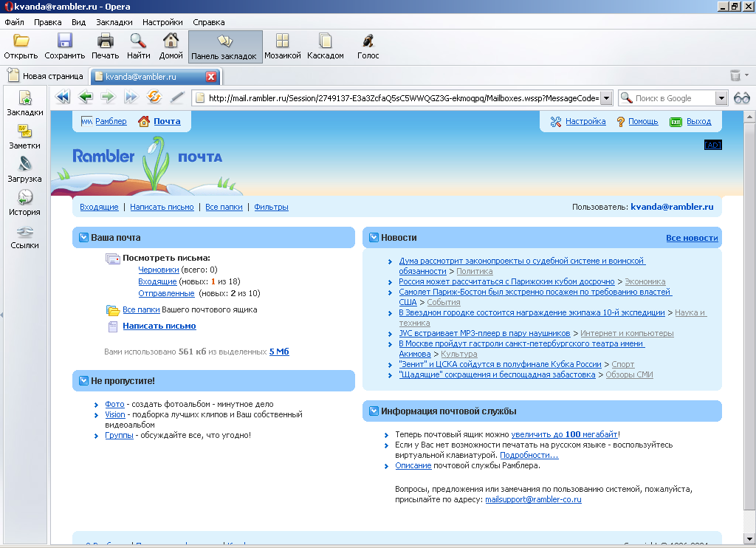Collapse the Новости section
The width and height of the screenshot is (756, 548).
[x=374, y=237]
